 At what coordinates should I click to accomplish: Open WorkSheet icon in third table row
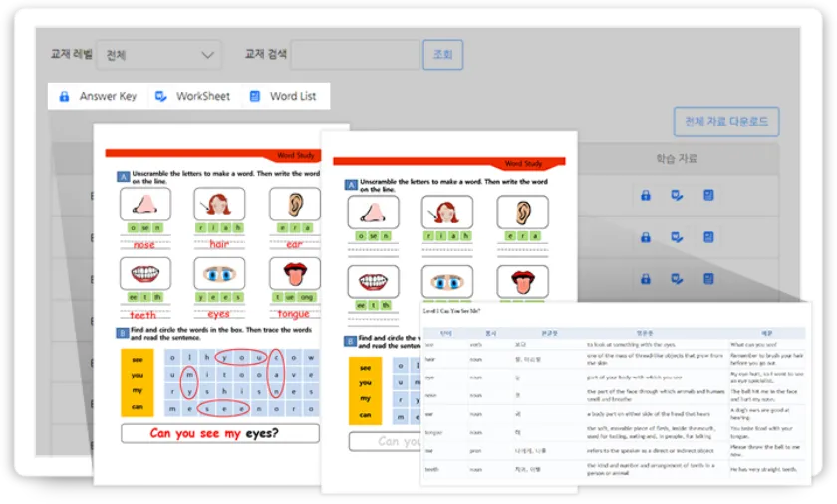pos(677,280)
